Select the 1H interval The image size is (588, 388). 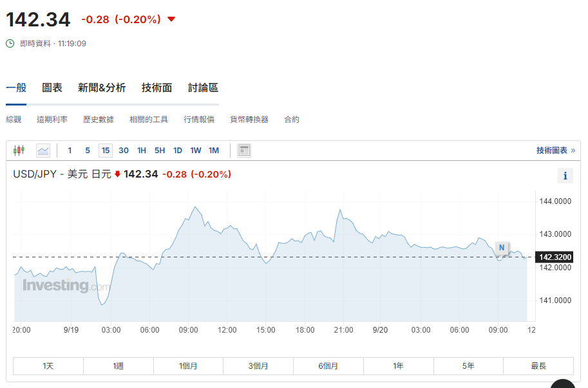(142, 151)
